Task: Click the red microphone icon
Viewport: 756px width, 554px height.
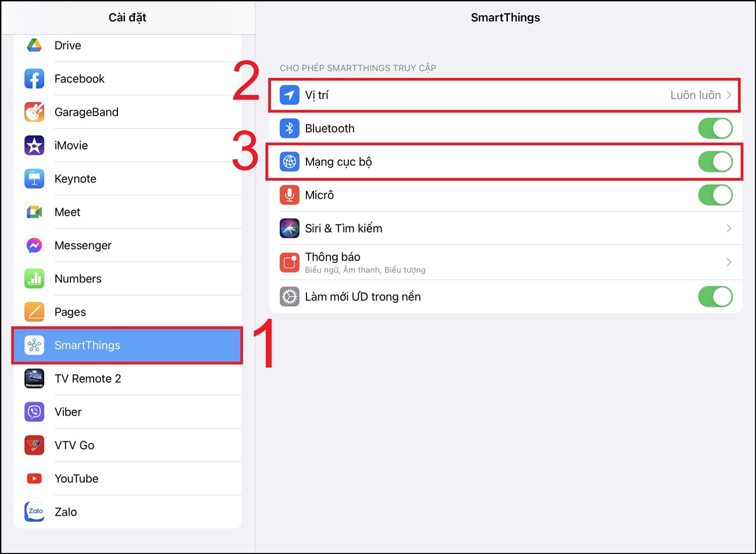Action: 290,195
